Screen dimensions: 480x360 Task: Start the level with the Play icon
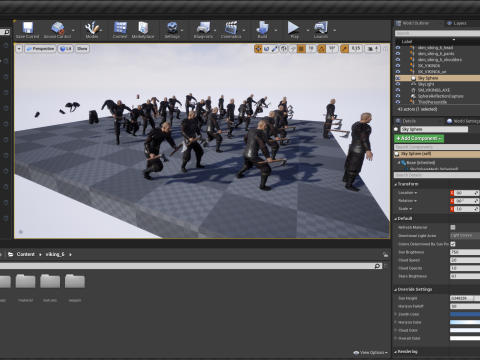point(293,27)
